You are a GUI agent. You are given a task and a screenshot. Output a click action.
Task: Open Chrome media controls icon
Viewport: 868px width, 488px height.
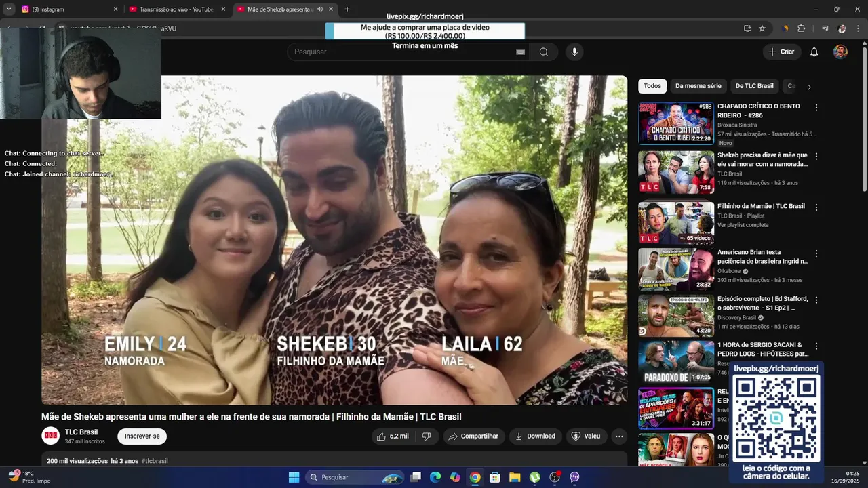(825, 28)
